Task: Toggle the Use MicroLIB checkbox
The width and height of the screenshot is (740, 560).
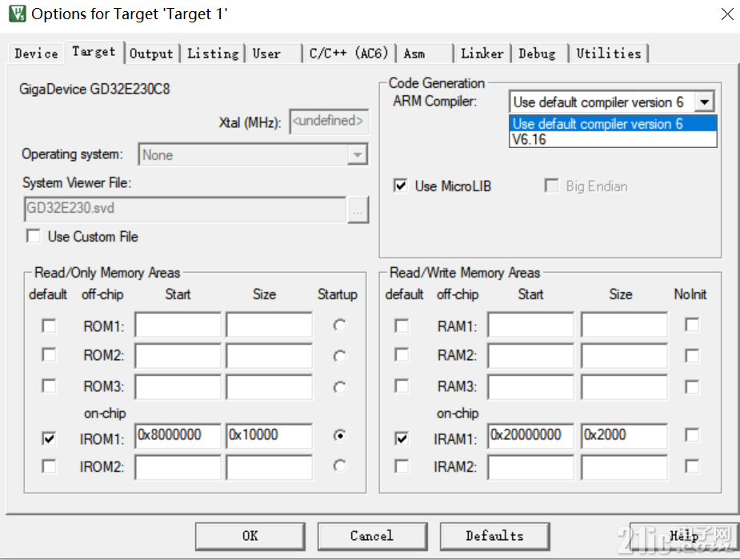Action: click(x=400, y=186)
